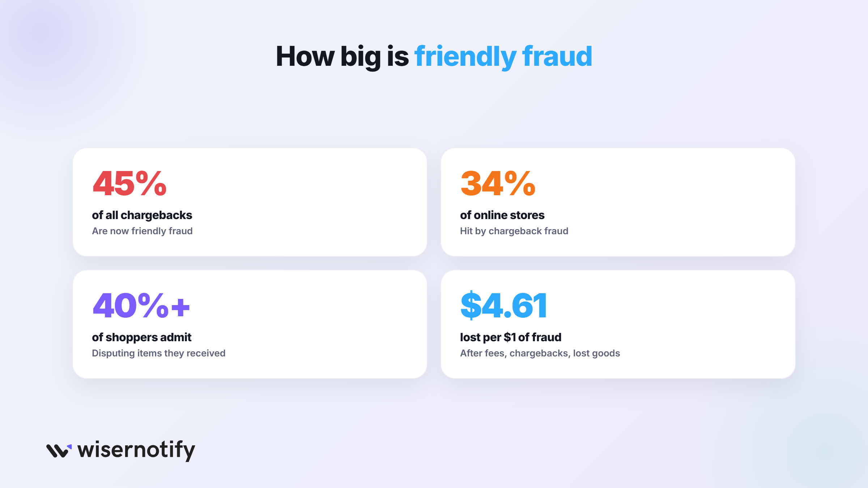Image resolution: width=868 pixels, height=488 pixels.
Task: Click 'lost per $1 of fraud' label
Action: tap(511, 337)
